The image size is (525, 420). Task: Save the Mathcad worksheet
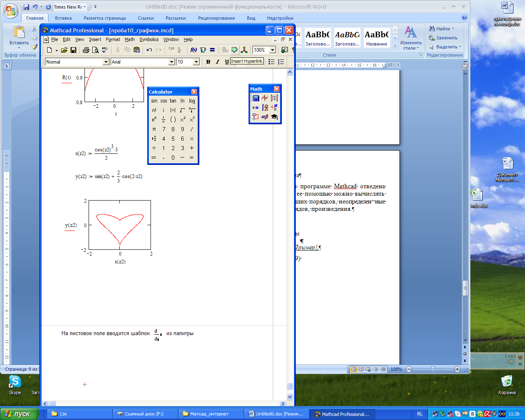(x=73, y=50)
